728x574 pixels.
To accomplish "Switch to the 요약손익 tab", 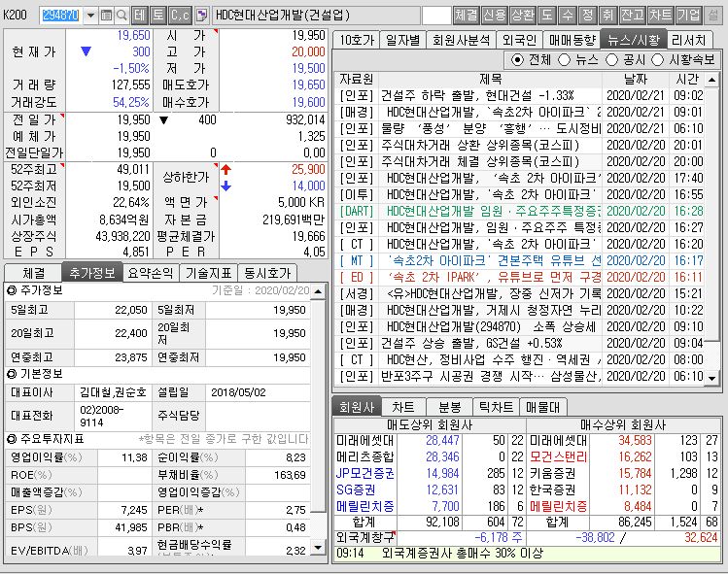I will [151, 273].
